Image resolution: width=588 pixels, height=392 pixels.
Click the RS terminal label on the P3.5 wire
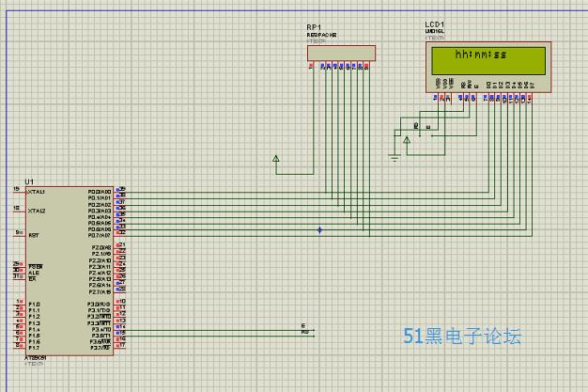click(x=304, y=332)
